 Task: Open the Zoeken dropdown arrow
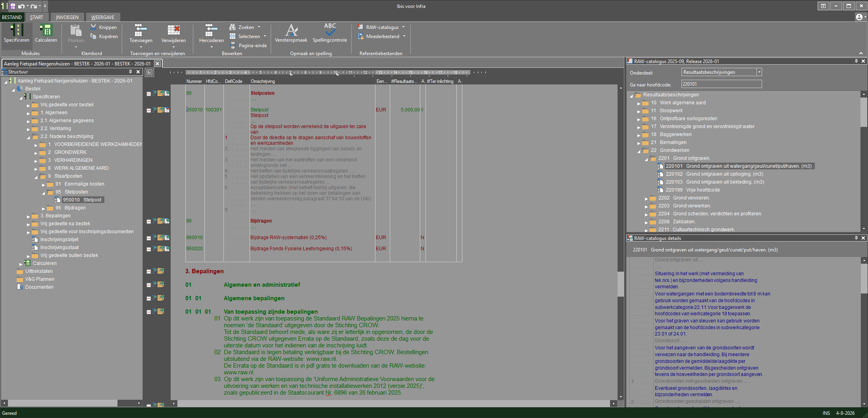[x=259, y=27]
